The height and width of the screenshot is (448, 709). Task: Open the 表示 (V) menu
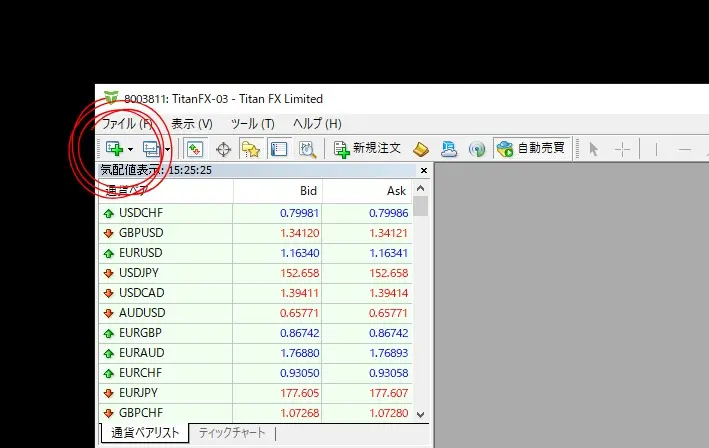pos(191,124)
